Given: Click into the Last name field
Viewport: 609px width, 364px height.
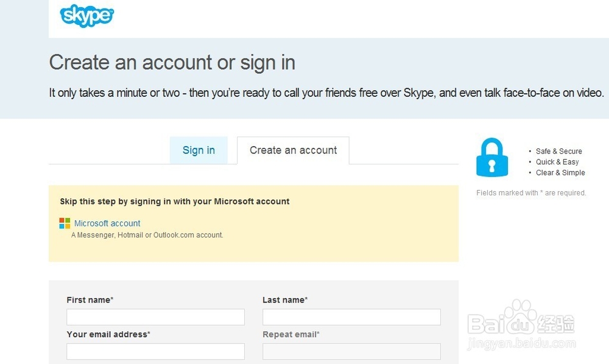Looking at the screenshot, I should point(351,317).
